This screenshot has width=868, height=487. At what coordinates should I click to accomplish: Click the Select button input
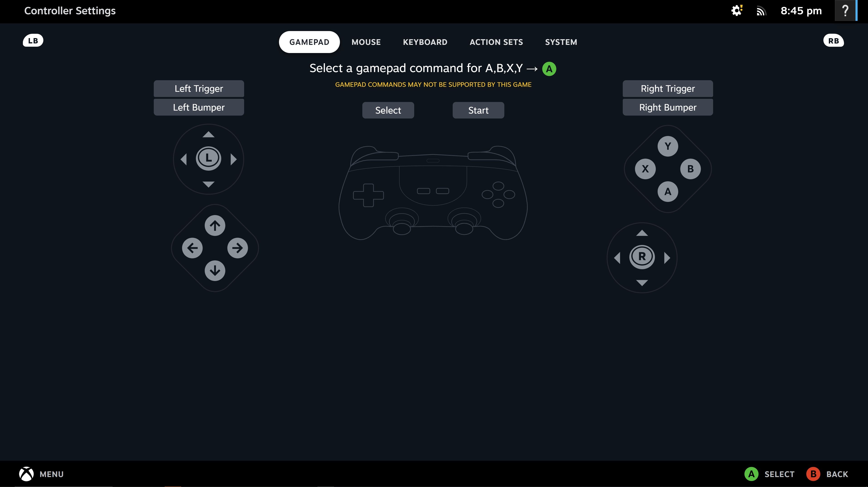(388, 110)
